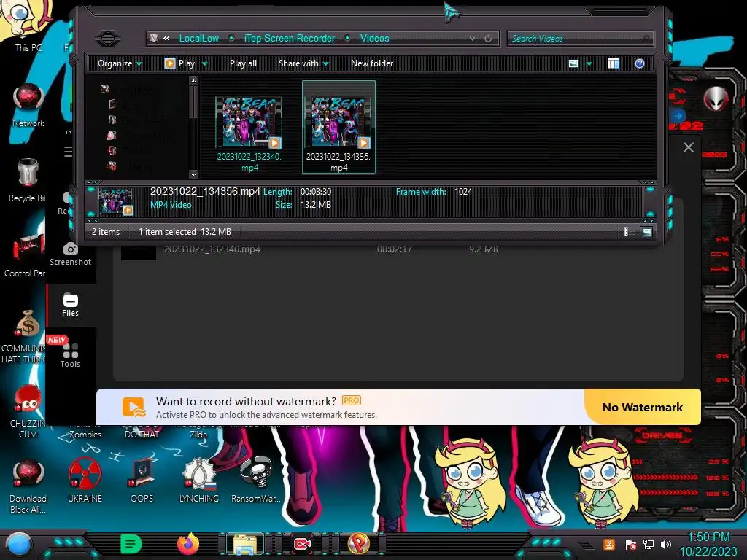747x560 pixels.
Task: Click the change view icon
Action: (x=573, y=63)
